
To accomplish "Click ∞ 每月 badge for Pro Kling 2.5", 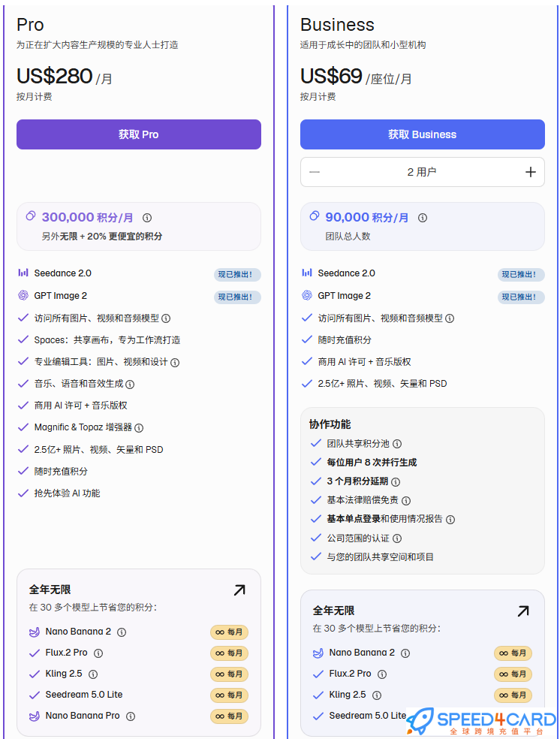I will click(x=230, y=674).
